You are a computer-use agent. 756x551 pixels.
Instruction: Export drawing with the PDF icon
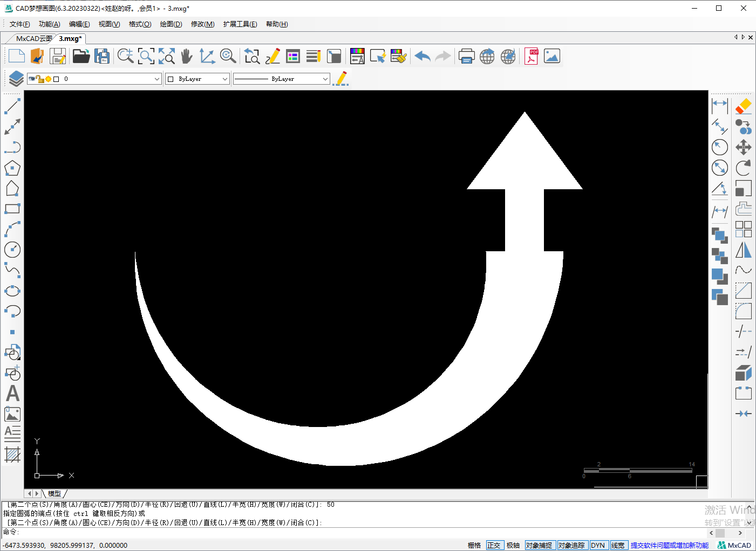[x=531, y=56]
